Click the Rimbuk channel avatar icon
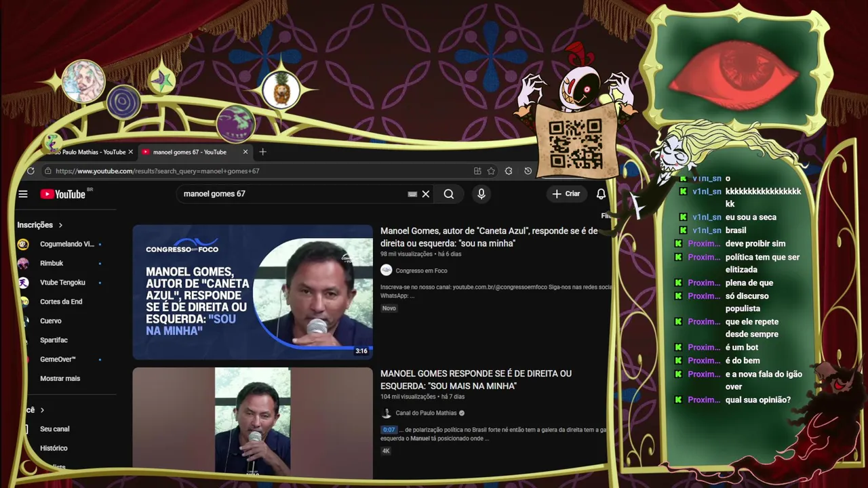Image resolution: width=868 pixels, height=488 pixels. coord(23,263)
